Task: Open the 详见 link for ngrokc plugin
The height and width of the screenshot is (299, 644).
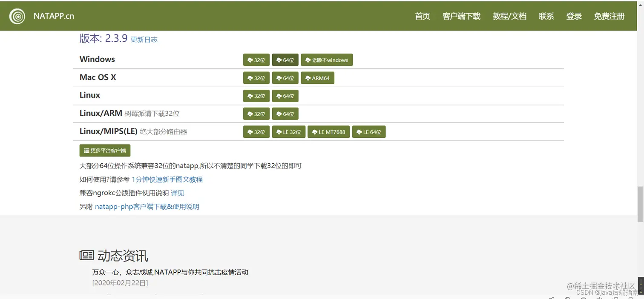Action: pos(178,193)
